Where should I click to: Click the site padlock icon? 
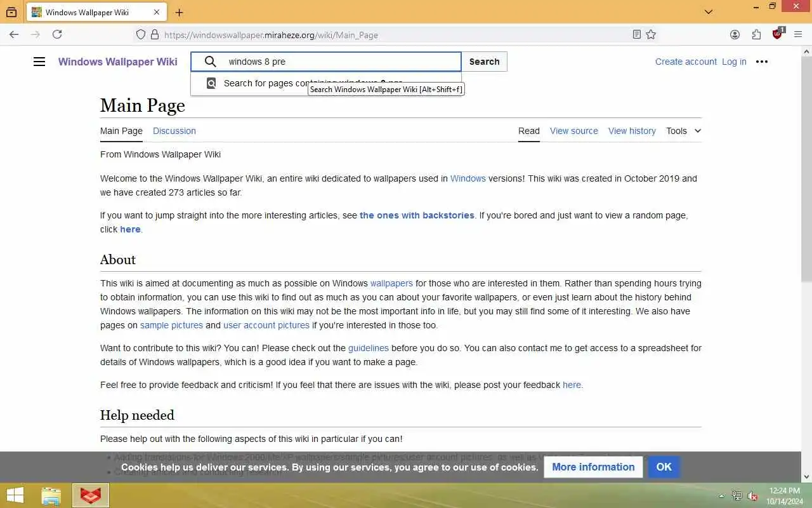tap(154, 35)
